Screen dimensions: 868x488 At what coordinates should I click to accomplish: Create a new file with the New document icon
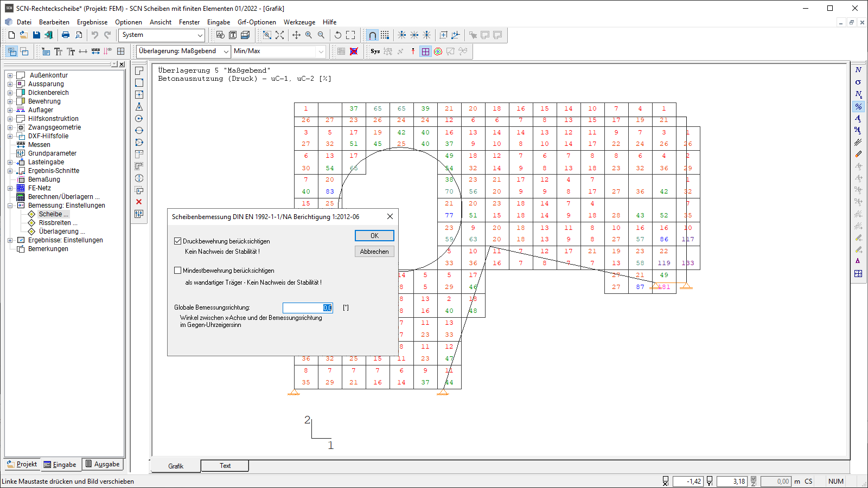[x=11, y=35]
